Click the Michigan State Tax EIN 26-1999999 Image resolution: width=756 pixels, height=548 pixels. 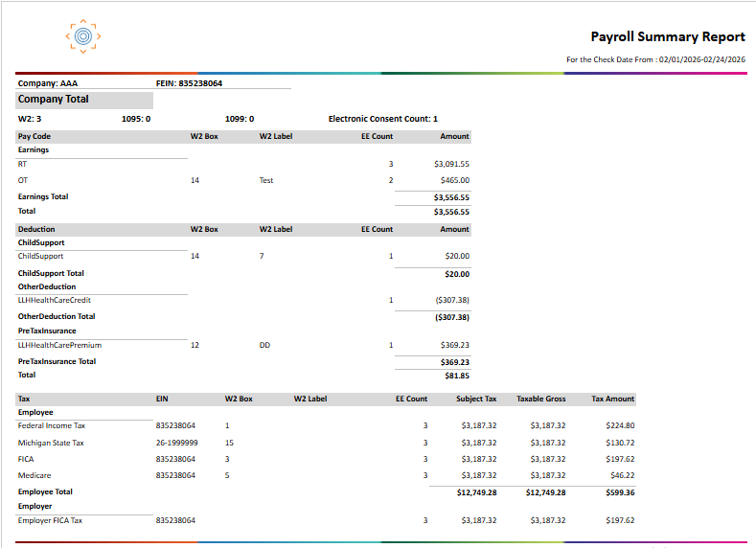point(176,443)
